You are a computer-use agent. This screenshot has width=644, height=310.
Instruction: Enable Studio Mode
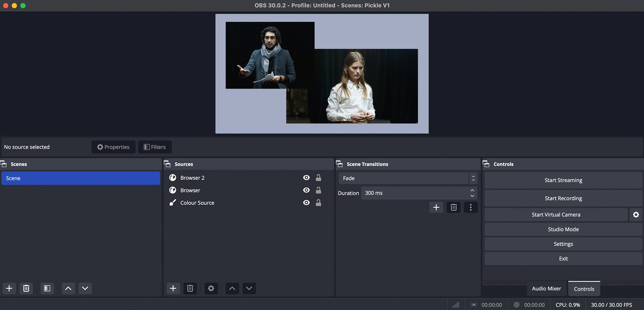[563, 229]
